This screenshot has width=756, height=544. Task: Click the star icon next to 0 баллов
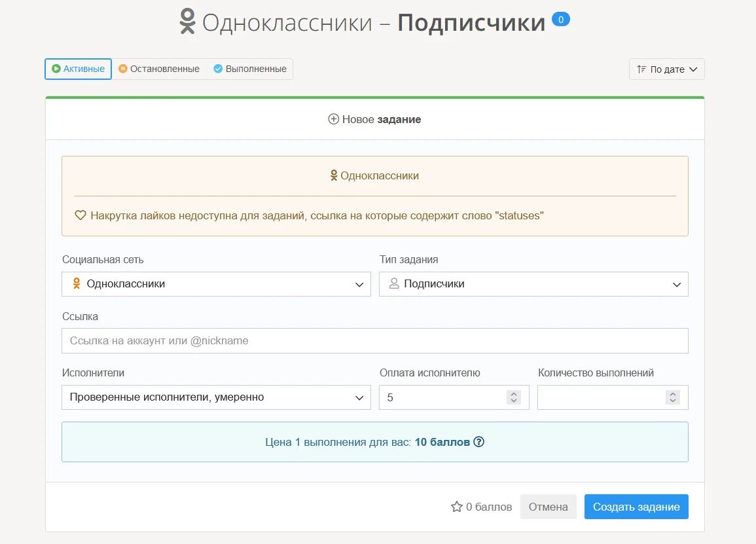[x=457, y=507]
